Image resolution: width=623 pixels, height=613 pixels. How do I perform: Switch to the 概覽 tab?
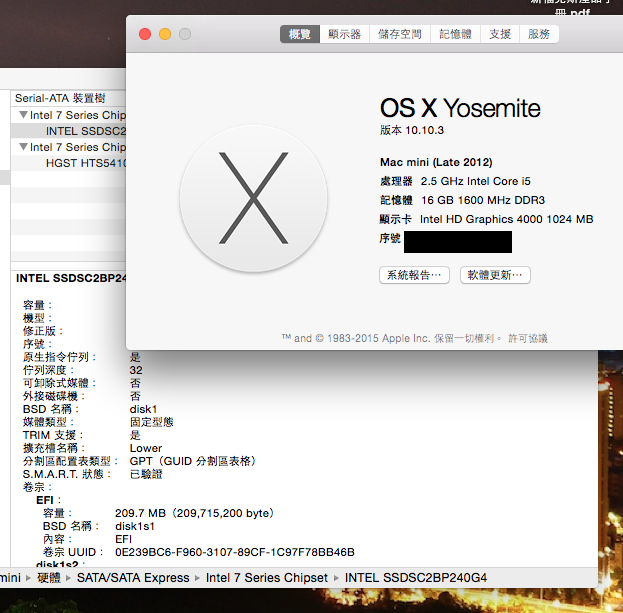coord(300,34)
